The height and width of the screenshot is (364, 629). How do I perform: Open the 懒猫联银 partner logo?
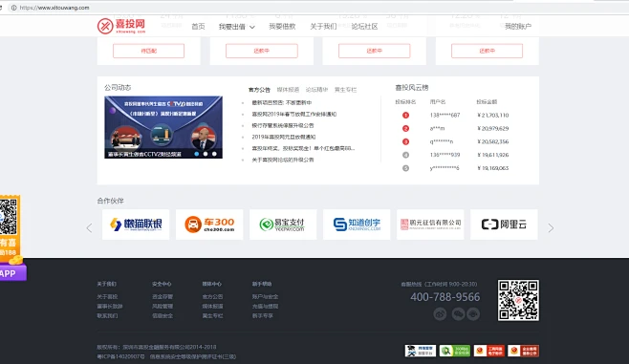tap(136, 225)
